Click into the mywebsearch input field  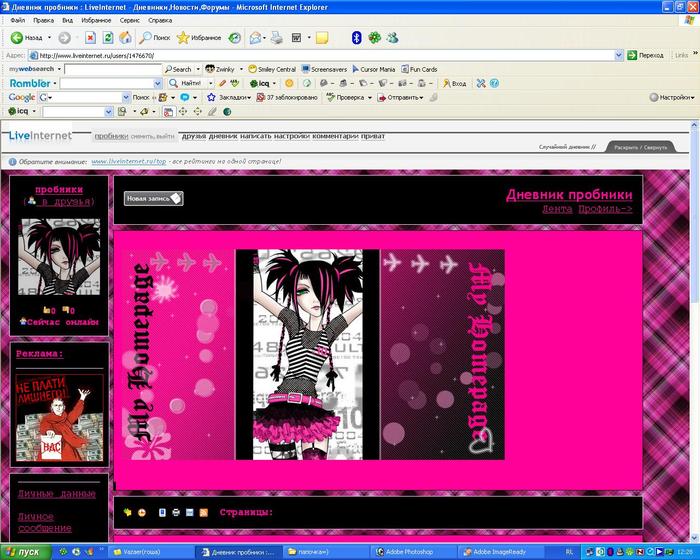coord(113,69)
